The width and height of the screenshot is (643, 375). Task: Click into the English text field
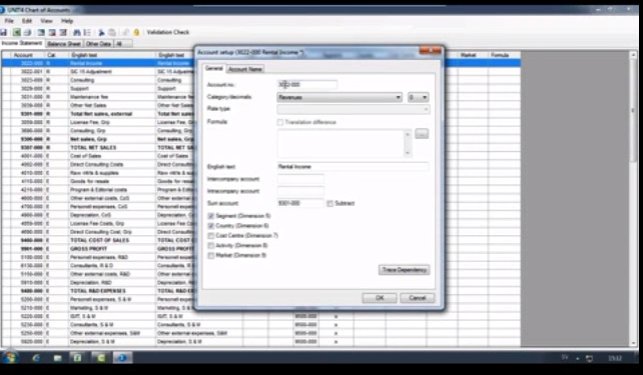click(353, 167)
